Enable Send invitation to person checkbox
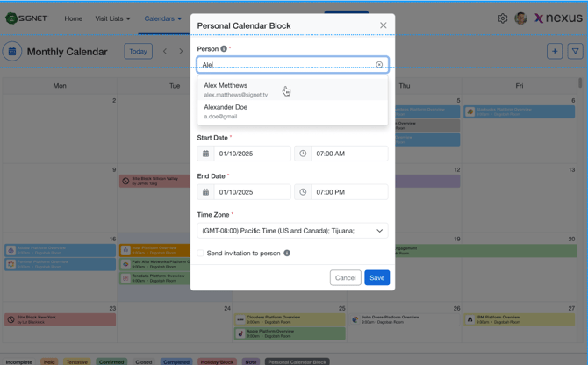 pyautogui.click(x=201, y=254)
